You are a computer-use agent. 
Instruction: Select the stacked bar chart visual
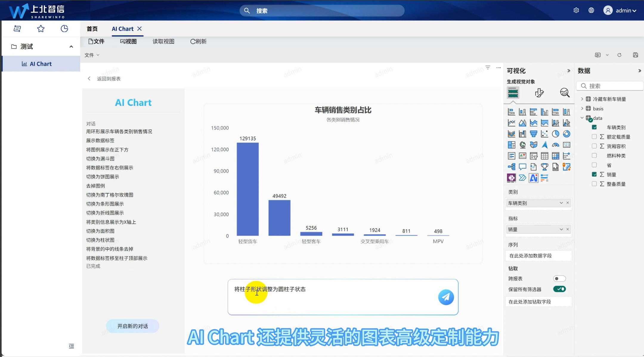click(511, 112)
